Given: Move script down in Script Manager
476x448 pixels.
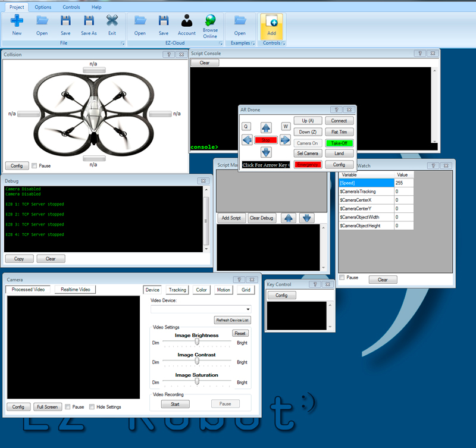Looking at the screenshot, I should 306,218.
